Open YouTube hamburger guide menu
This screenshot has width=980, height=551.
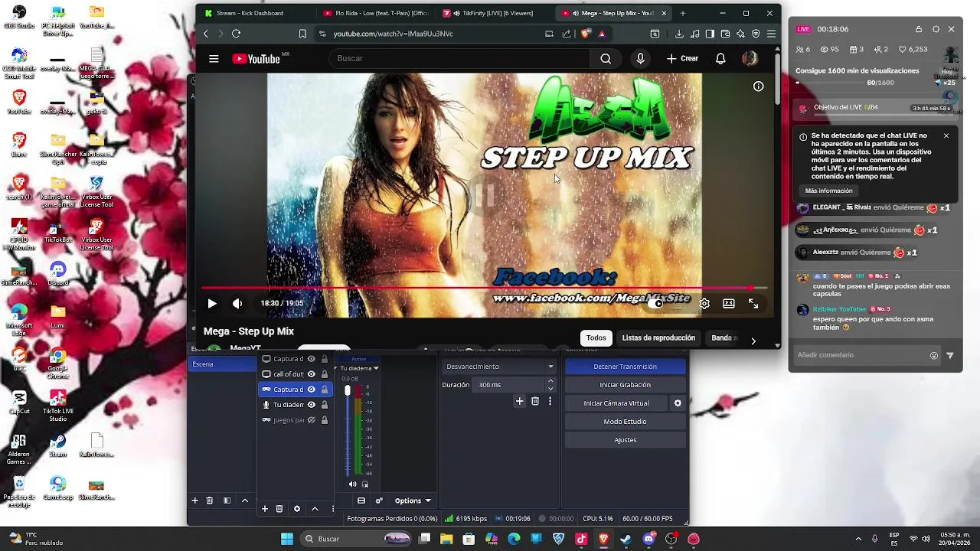[214, 59]
